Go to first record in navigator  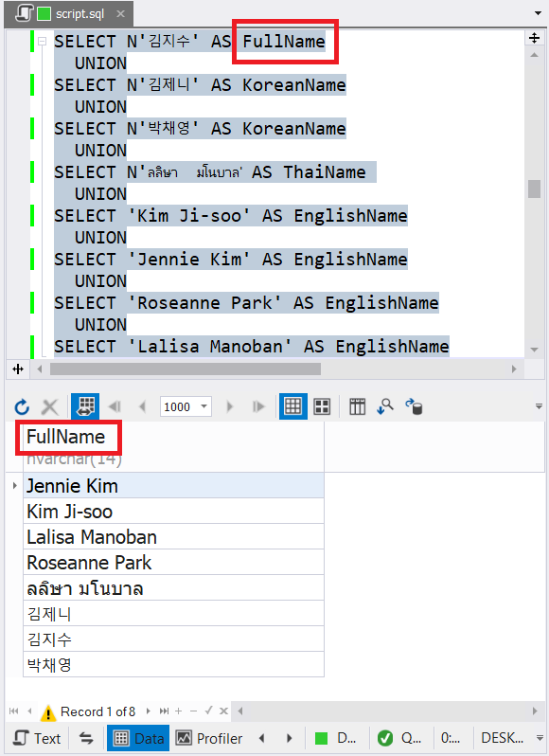[x=14, y=711]
